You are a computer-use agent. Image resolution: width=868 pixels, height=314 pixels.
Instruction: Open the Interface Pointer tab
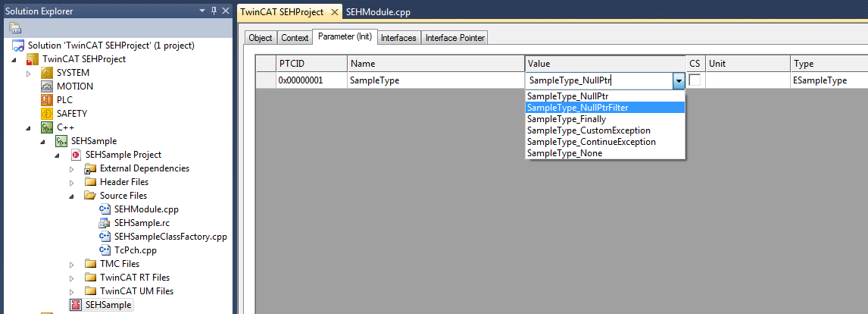click(x=455, y=38)
